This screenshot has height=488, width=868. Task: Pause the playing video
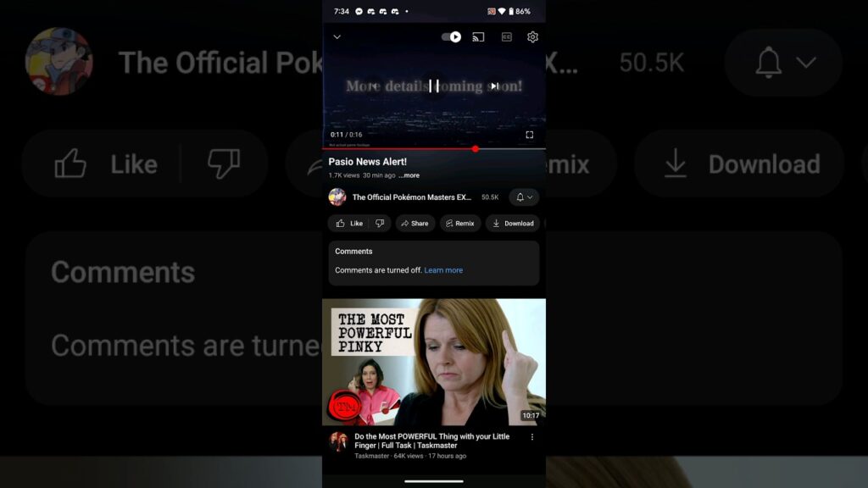pyautogui.click(x=434, y=86)
